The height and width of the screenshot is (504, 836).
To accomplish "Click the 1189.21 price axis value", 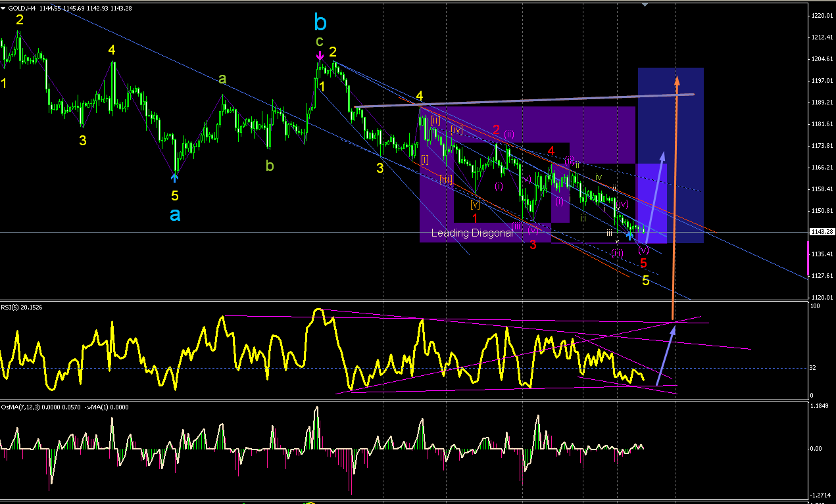I will click(822, 103).
